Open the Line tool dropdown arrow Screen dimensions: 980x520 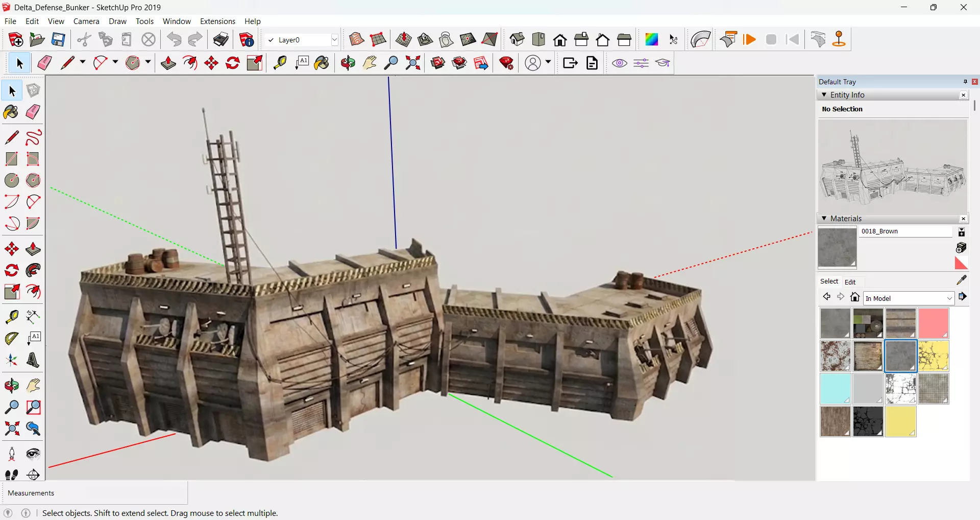point(82,62)
